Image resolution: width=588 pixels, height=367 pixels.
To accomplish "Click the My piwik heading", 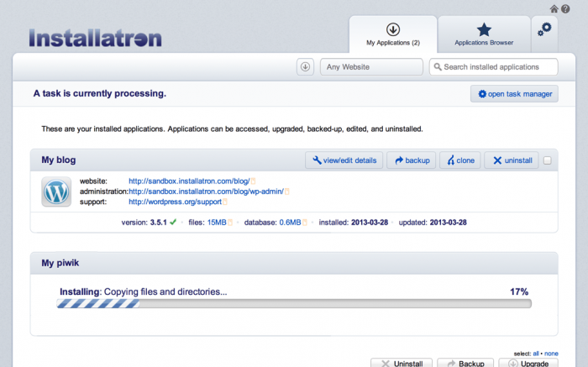I will pyautogui.click(x=60, y=263).
